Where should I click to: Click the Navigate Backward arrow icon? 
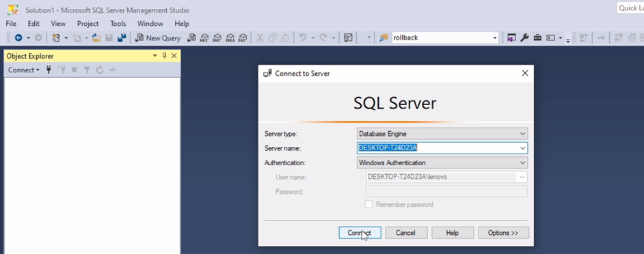click(18, 38)
